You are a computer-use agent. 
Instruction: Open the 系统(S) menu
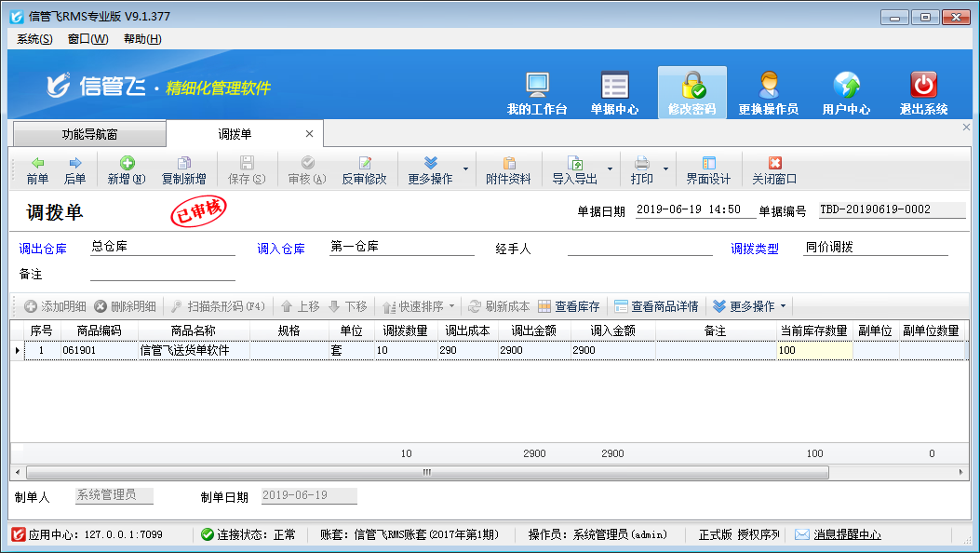34,39
